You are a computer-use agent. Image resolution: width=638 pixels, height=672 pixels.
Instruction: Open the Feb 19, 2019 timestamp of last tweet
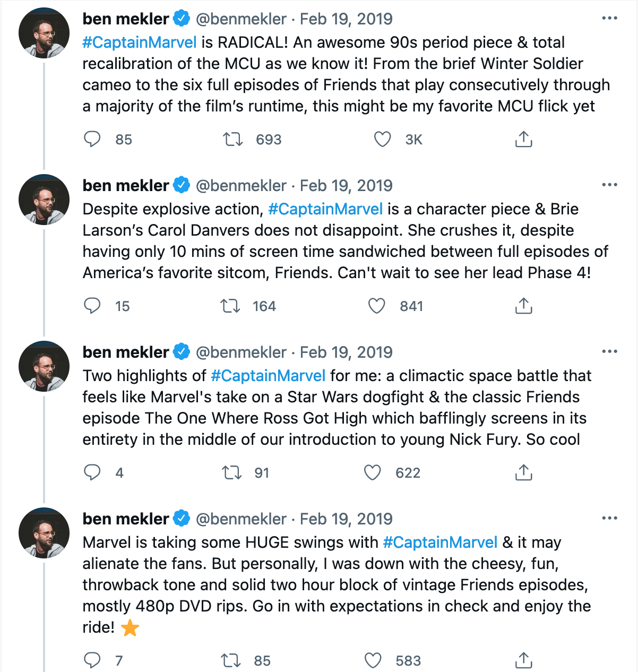346,519
